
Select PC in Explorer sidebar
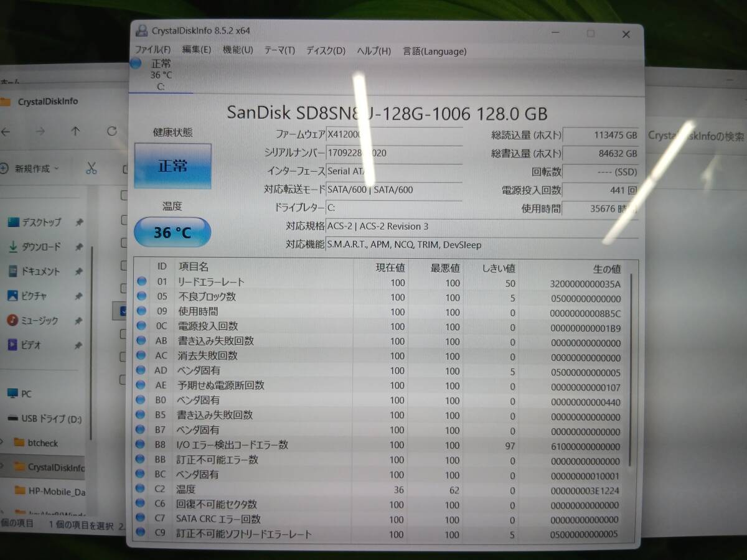pyautogui.click(x=19, y=394)
